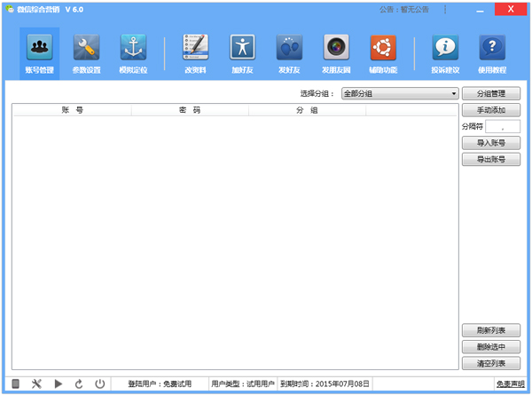Open the 辅助功能 auxiliary functions
Viewport: 532px width, 395px height.
tap(383, 52)
